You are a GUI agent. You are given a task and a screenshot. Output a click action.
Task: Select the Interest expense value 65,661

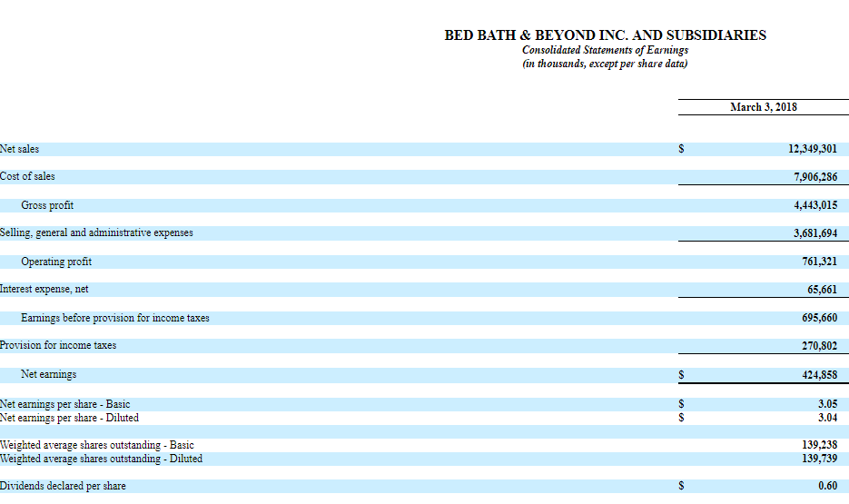click(x=822, y=290)
